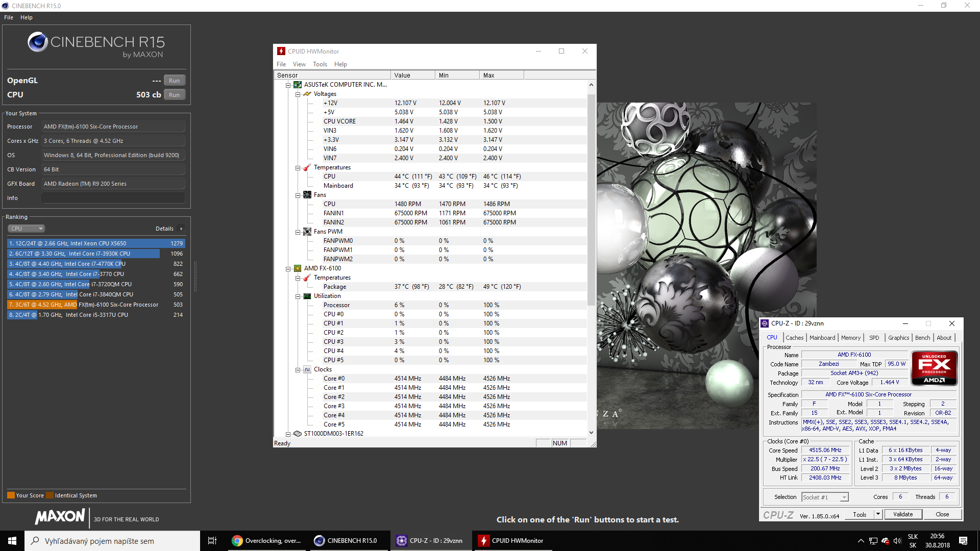Image resolution: width=980 pixels, height=551 pixels.
Task: Click the Fans section icon
Action: pos(307,195)
